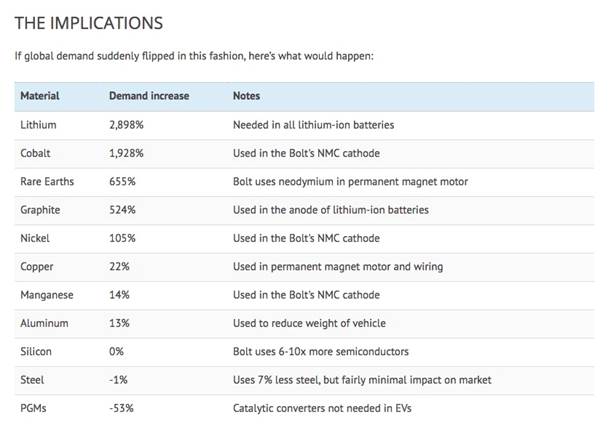Select the Steel row label

click(33, 381)
